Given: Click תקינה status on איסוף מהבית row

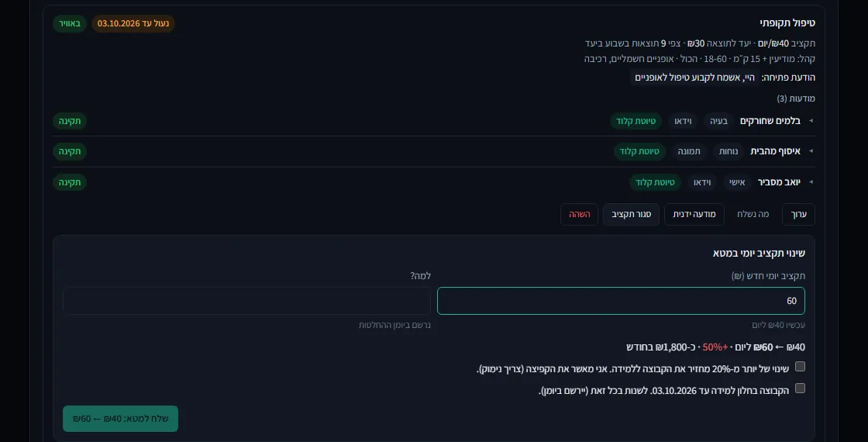Looking at the screenshot, I should pyautogui.click(x=70, y=151).
